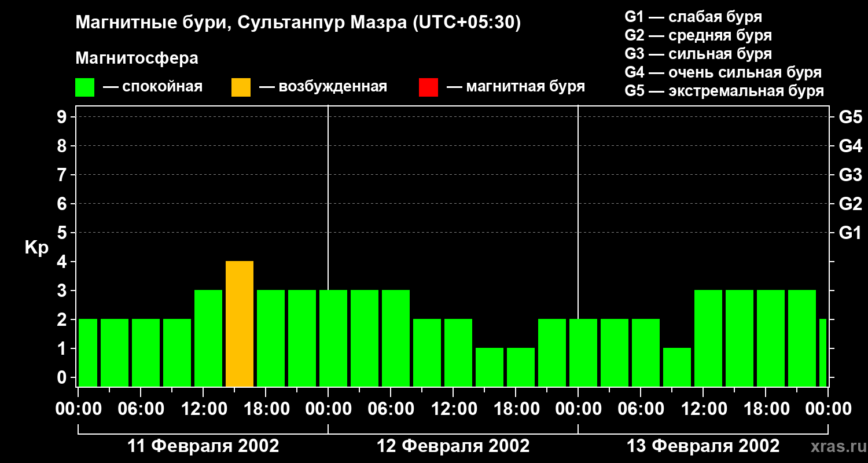The width and height of the screenshot is (868, 463).
Task: Select the orange Kp 4 bar on 11 February
Action: coord(240,324)
